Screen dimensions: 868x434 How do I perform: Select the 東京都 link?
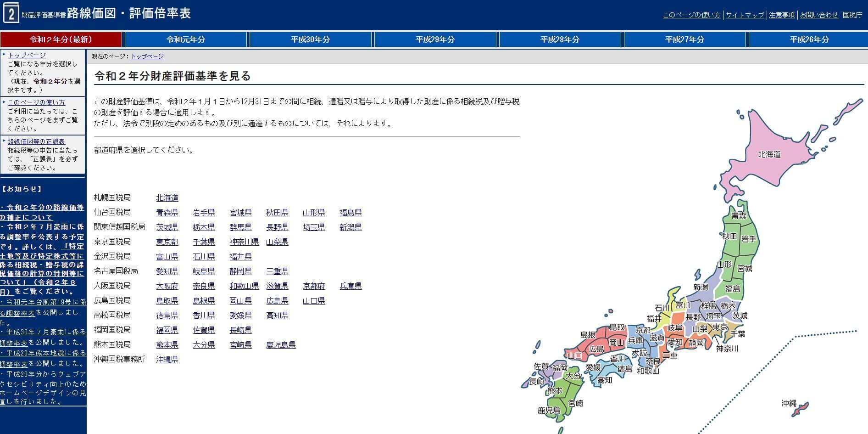point(167,242)
